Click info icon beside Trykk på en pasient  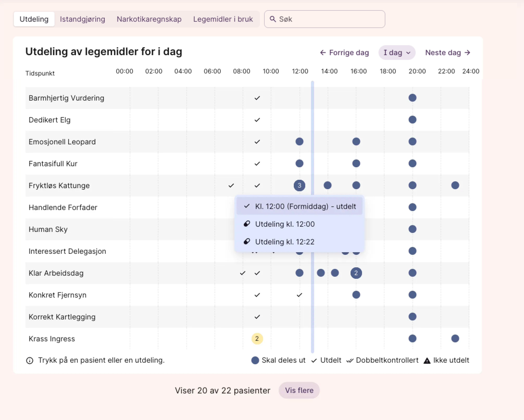30,360
